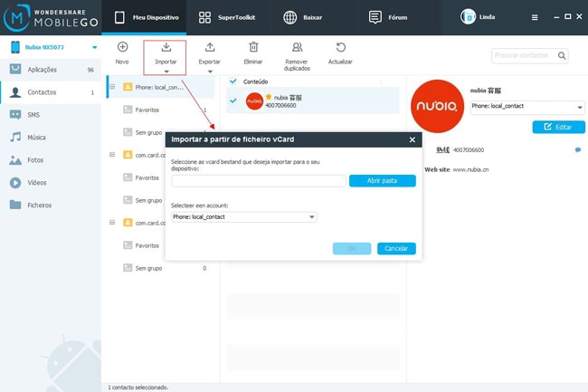Click the Wondershare MobileGo logo
This screenshot has width=588, height=392.
[x=51, y=17]
